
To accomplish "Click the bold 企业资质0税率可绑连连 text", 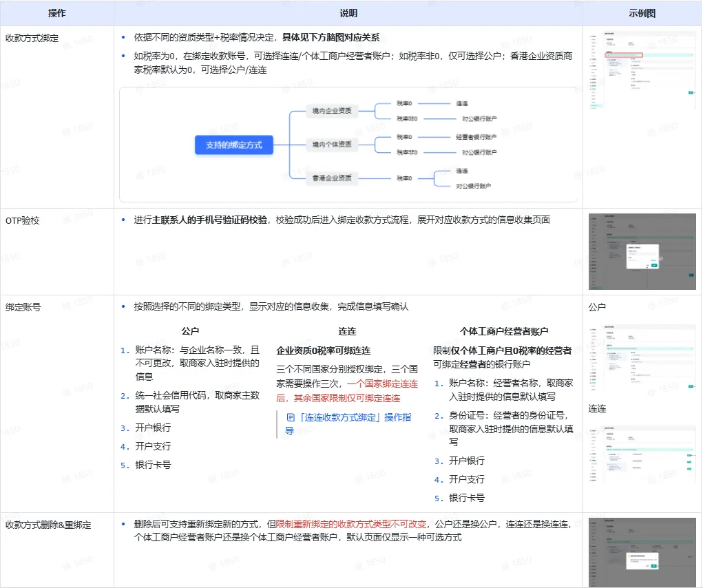I will pyautogui.click(x=323, y=350).
